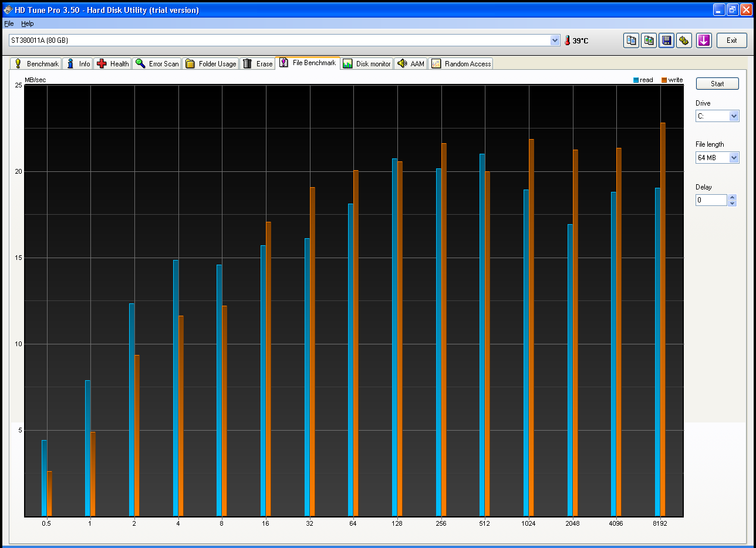Open the Random Access tab
756x548 pixels.
point(461,63)
